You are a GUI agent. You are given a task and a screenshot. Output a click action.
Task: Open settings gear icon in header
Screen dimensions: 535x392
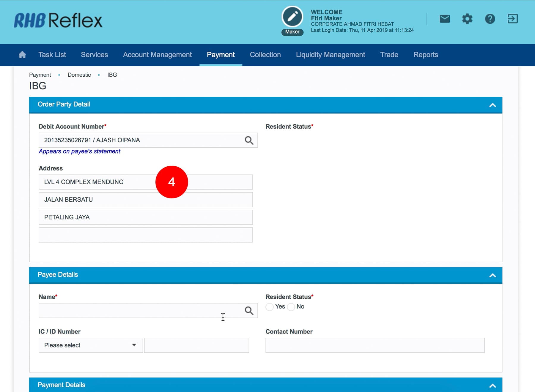pyautogui.click(x=467, y=19)
